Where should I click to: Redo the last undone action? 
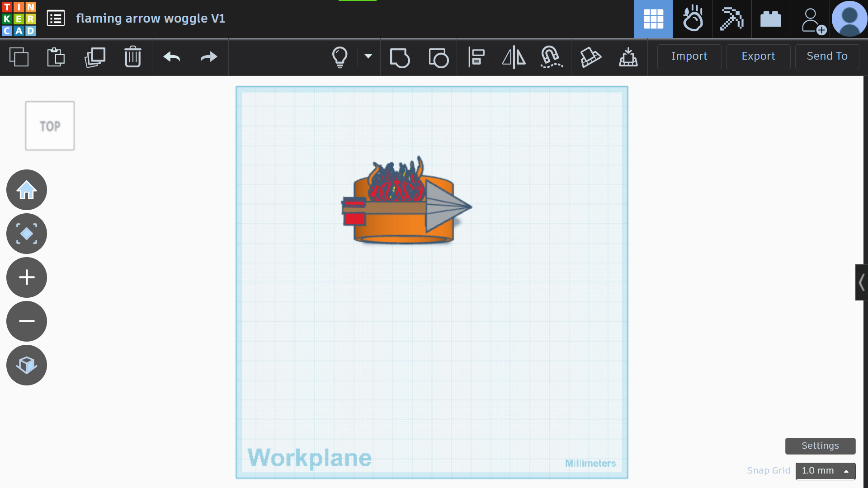click(x=209, y=57)
